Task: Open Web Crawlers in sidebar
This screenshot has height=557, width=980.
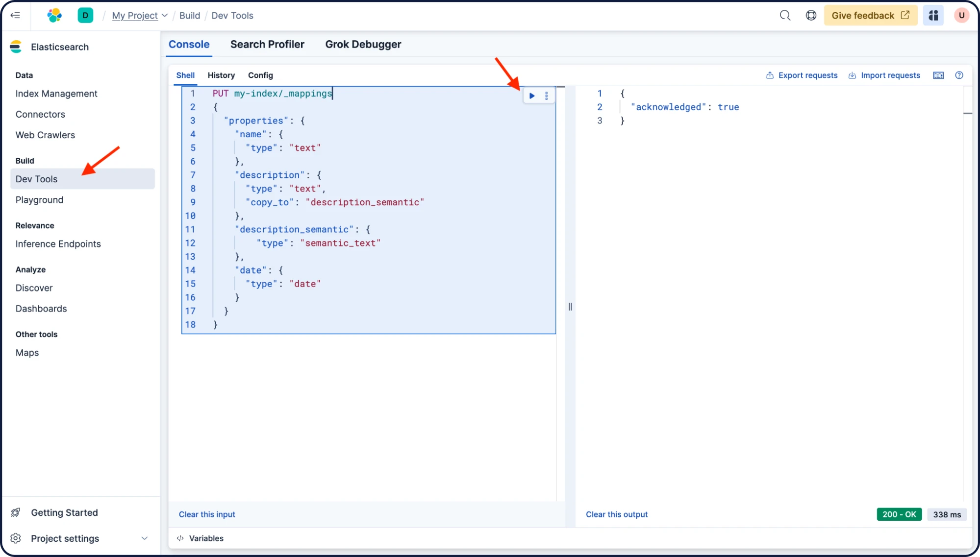Action: tap(45, 135)
